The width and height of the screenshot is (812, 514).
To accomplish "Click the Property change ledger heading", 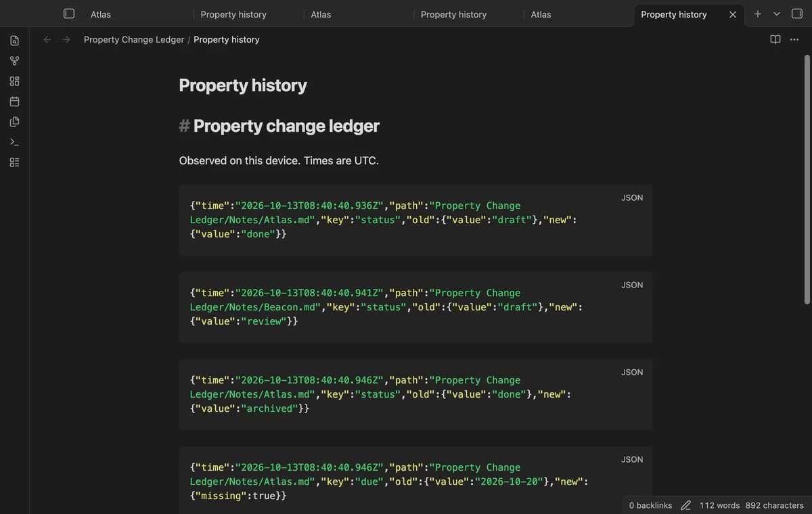I will (x=286, y=126).
